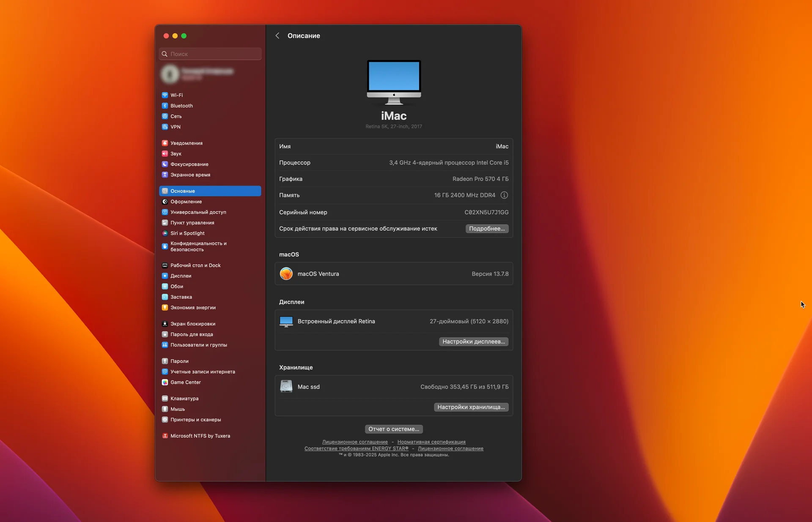Screen dimensions: 812x522
Task: Click the Отчет о системе... button
Action: (394, 429)
